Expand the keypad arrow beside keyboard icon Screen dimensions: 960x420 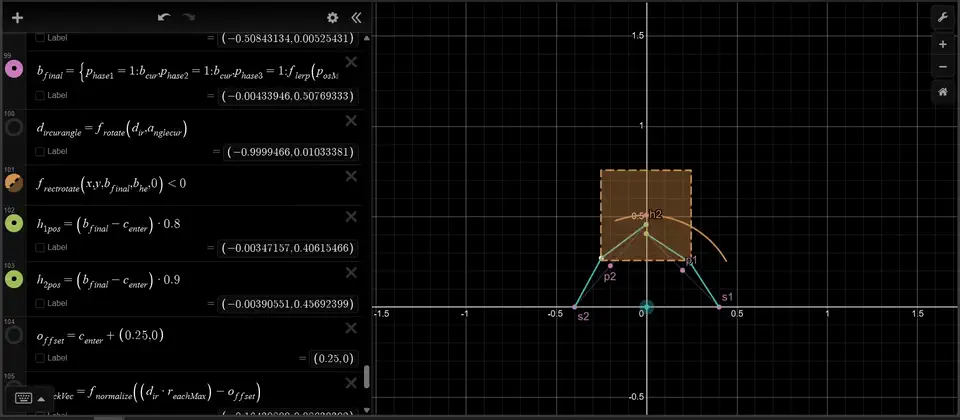coord(41,399)
